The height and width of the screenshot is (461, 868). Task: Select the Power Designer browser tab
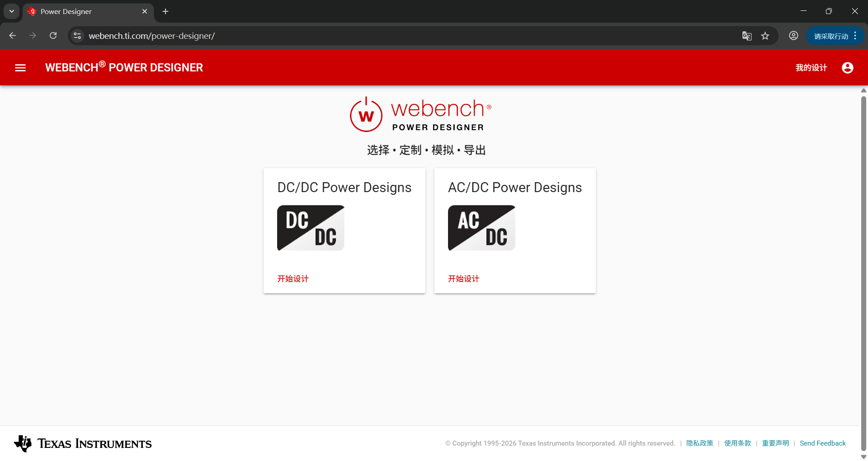point(88,12)
